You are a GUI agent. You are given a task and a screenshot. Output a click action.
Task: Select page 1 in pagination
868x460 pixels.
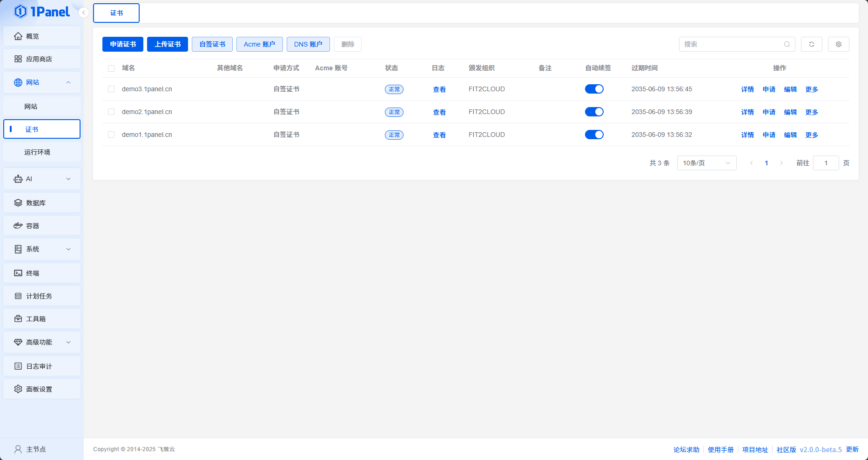click(767, 163)
